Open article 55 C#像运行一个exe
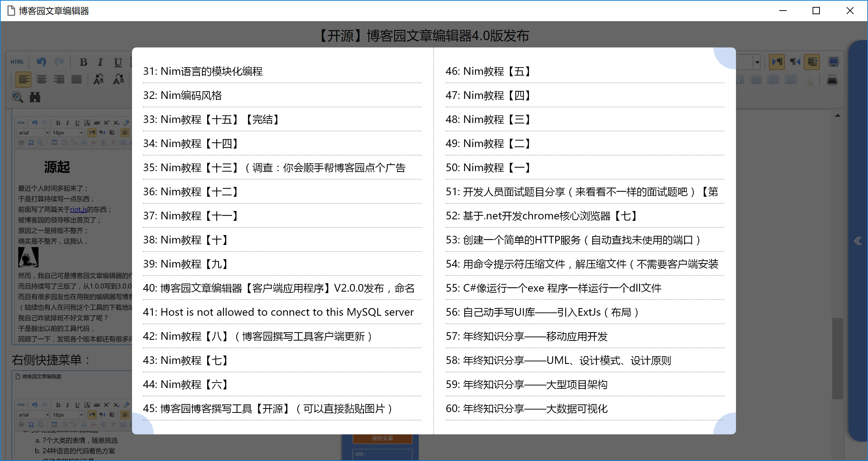Viewport: 868px width, 461px height. click(585, 288)
